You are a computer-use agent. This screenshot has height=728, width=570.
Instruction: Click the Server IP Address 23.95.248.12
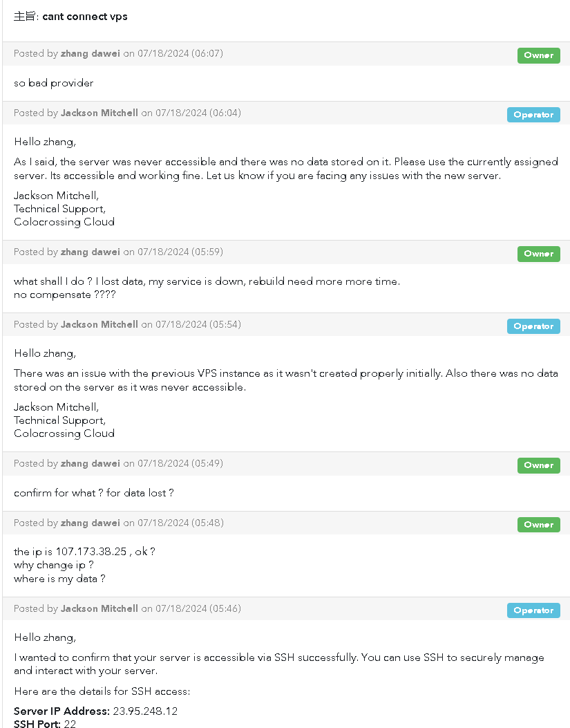tap(145, 711)
